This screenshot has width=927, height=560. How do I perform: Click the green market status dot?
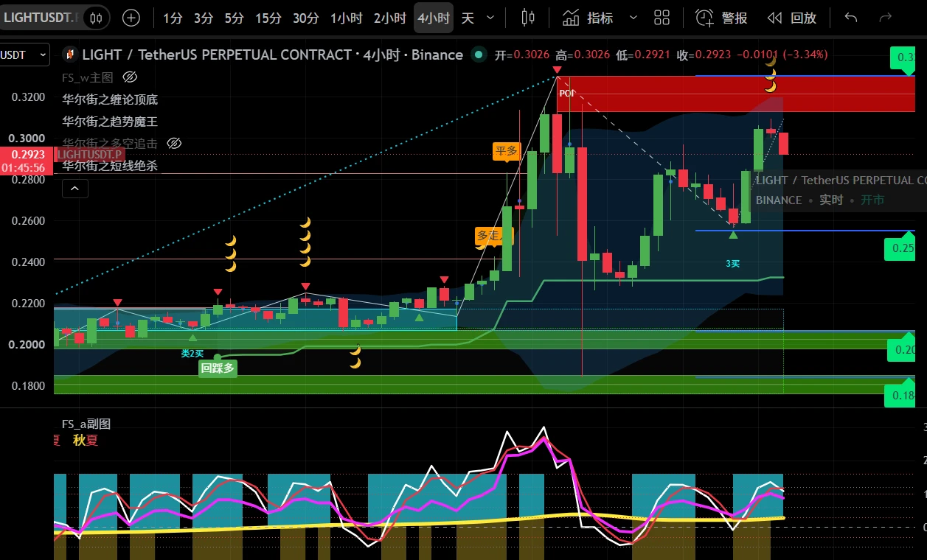click(x=479, y=55)
